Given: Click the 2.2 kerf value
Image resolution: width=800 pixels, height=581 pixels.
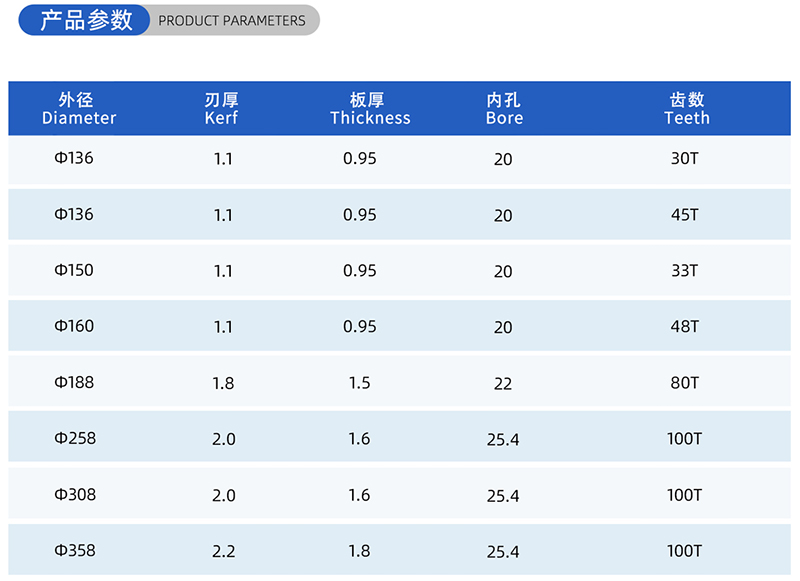Looking at the screenshot, I should pyautogui.click(x=223, y=551).
